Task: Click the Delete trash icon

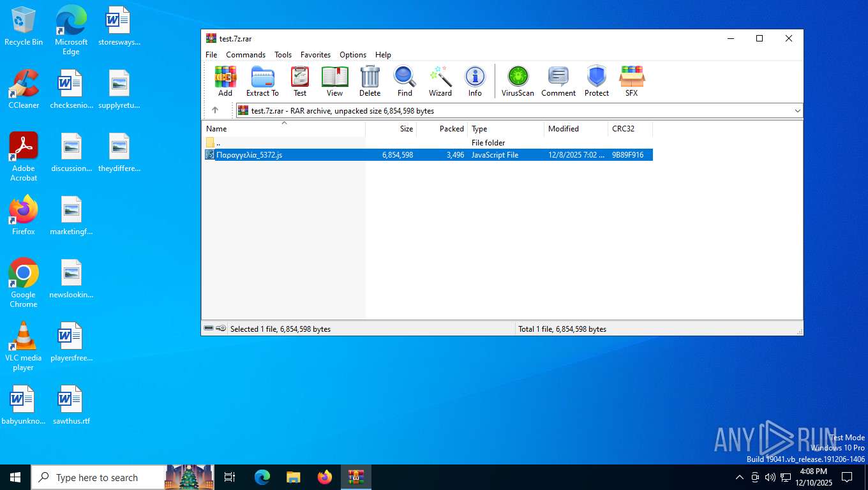Action: tap(370, 81)
